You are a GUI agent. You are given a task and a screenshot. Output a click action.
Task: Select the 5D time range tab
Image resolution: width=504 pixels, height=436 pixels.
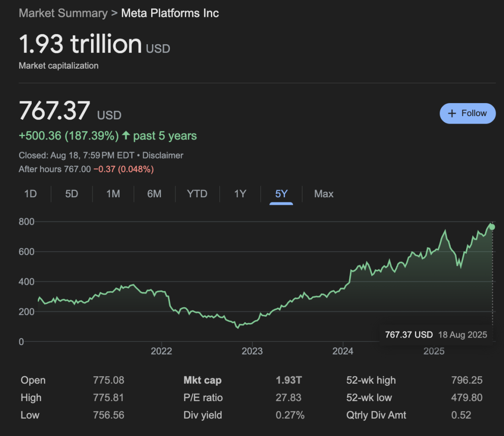click(x=71, y=194)
